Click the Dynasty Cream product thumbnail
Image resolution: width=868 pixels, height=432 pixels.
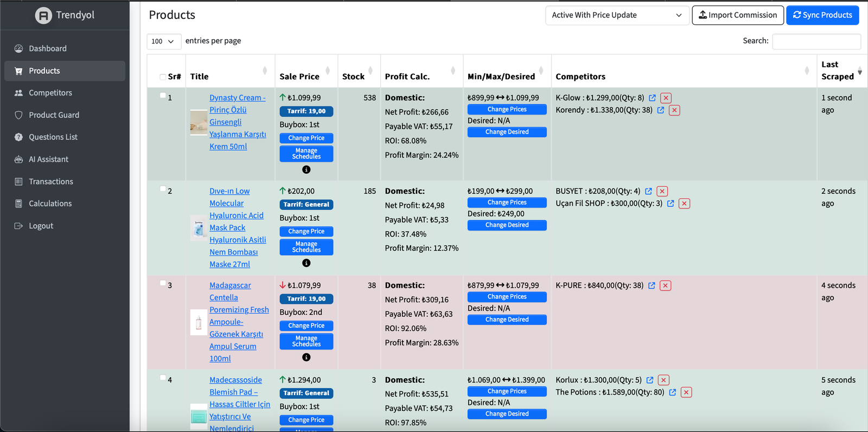point(199,122)
